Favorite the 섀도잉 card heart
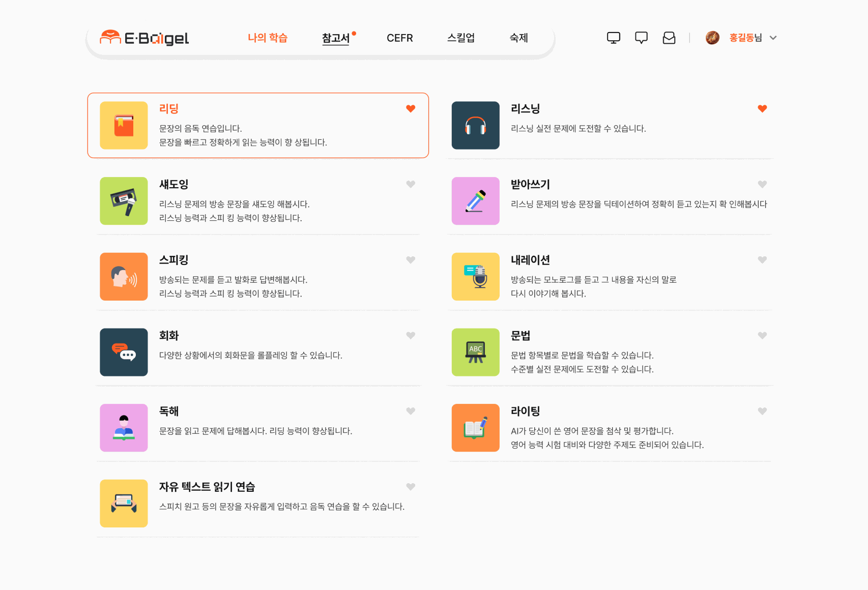 pyautogui.click(x=411, y=184)
